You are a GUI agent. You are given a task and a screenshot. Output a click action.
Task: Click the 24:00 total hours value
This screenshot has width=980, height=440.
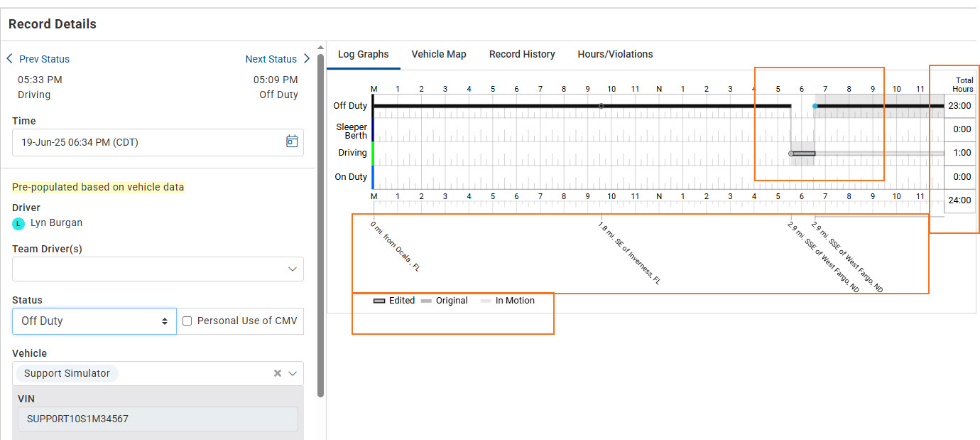pyautogui.click(x=961, y=200)
